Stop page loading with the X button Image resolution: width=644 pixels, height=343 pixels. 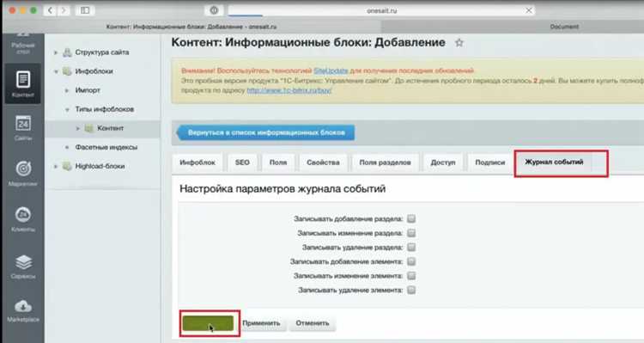tap(529, 10)
